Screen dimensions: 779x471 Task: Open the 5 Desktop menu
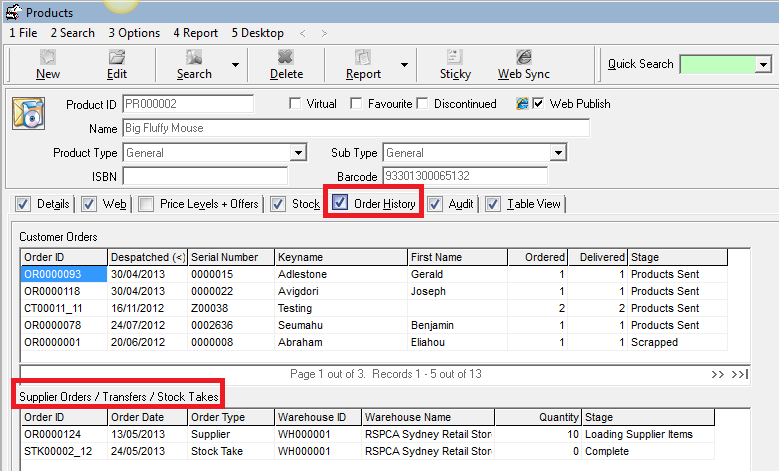[x=257, y=33]
